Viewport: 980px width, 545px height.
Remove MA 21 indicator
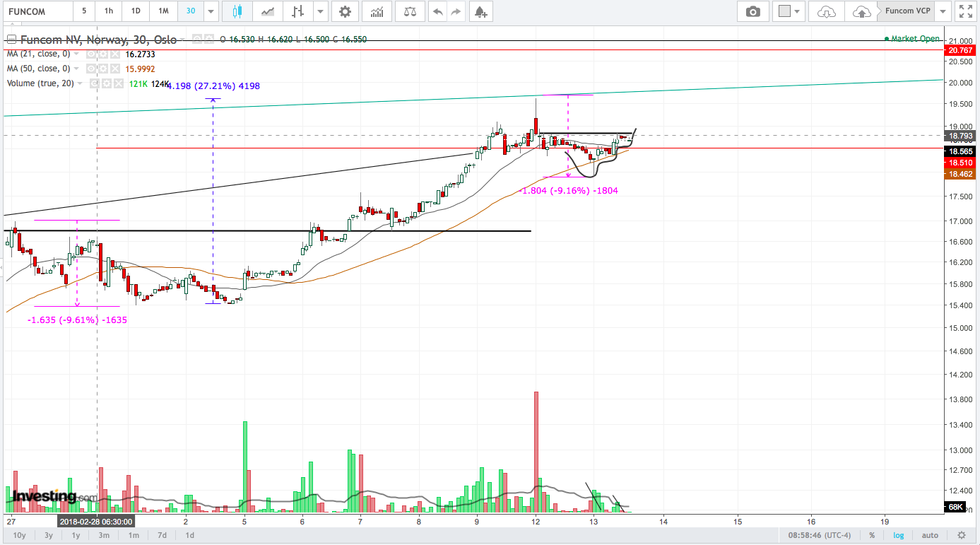(x=114, y=54)
